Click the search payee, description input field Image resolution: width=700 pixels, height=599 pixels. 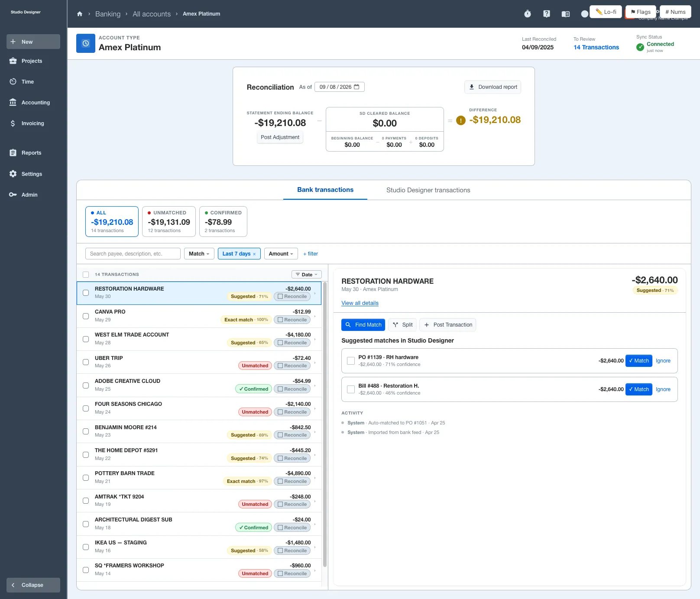click(133, 254)
